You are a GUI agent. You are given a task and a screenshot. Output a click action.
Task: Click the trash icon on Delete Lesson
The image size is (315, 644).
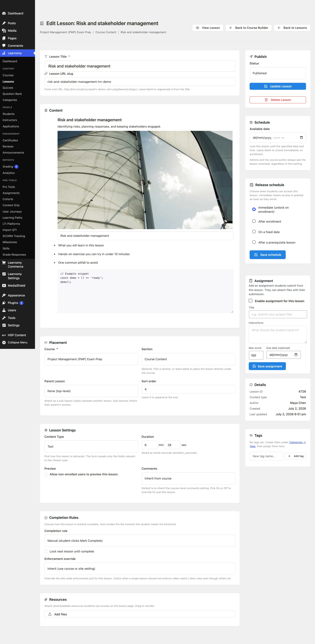click(x=266, y=100)
